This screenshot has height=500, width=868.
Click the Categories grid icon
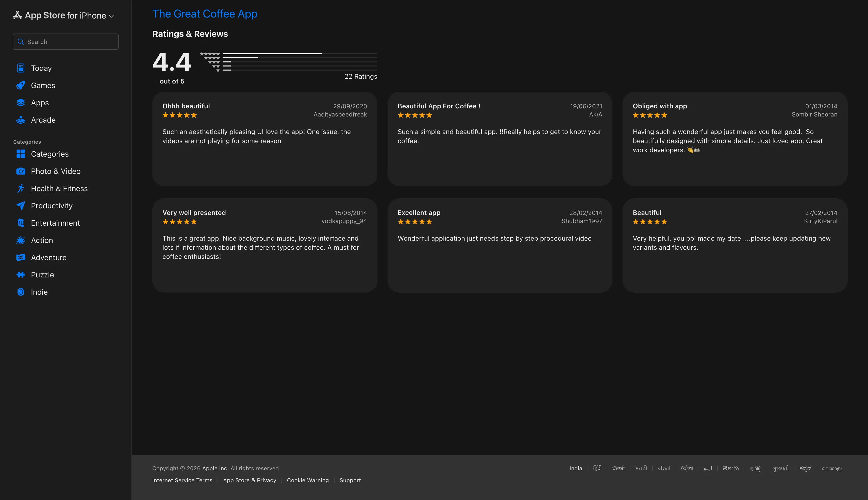pos(21,154)
